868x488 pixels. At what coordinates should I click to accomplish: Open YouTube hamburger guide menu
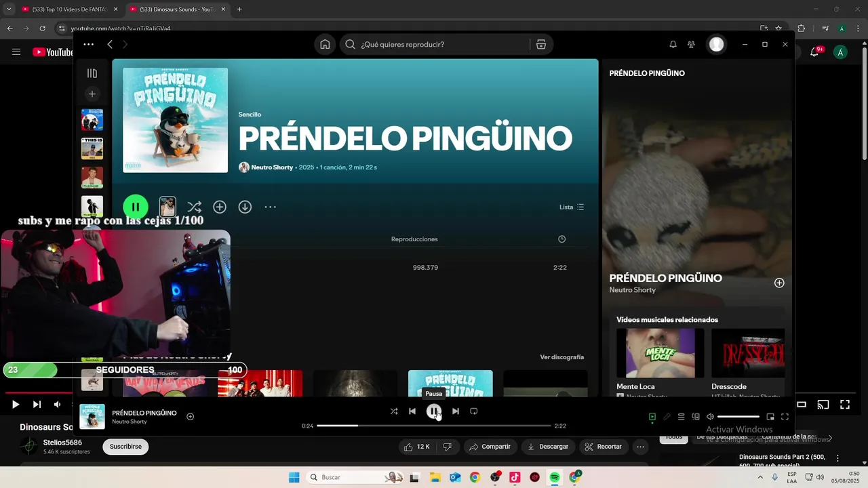(x=16, y=52)
